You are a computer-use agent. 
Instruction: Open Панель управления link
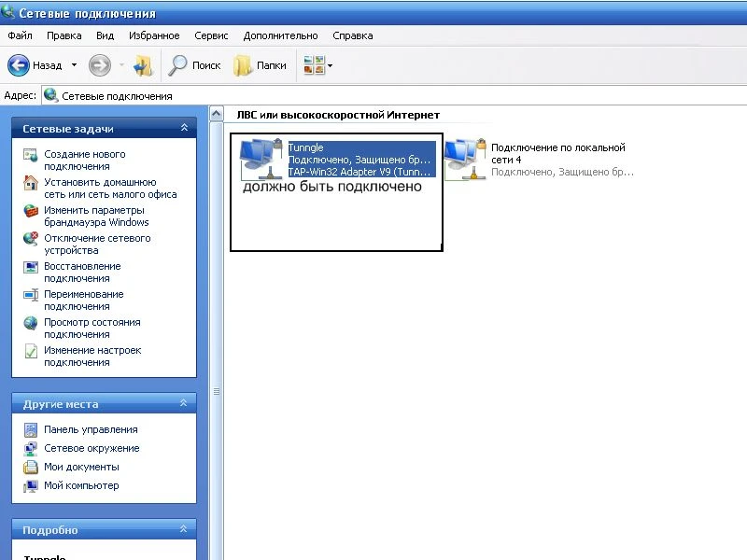[91, 429]
